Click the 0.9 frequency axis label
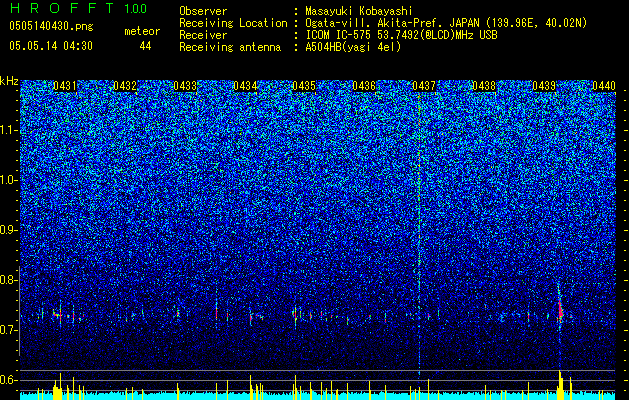This screenshot has height=400, width=629. (x=9, y=230)
